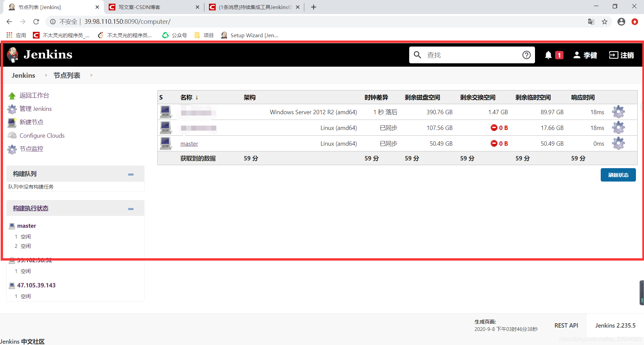644x345 pixels.
Task: Open the 47.105.39.143 executor node link
Action: pyautogui.click(x=36, y=285)
